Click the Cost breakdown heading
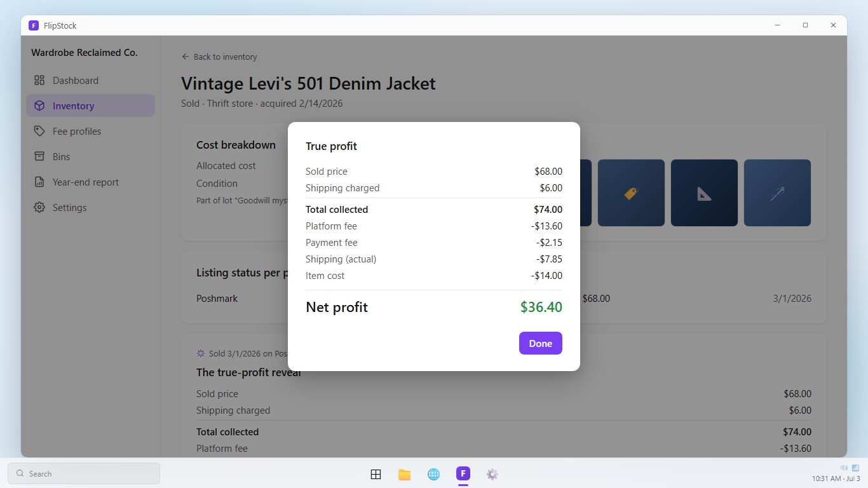The height and width of the screenshot is (488, 868). 236,145
